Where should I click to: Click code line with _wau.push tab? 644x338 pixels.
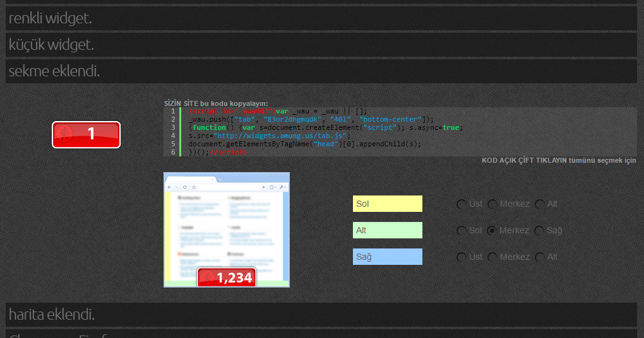[311, 119]
